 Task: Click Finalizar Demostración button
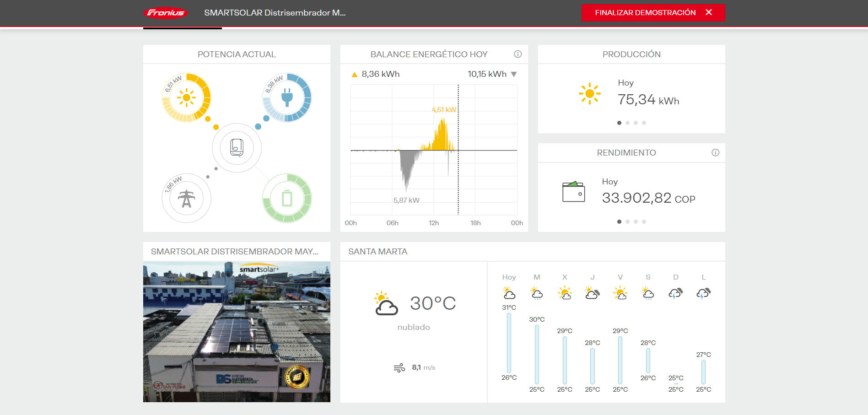645,13
